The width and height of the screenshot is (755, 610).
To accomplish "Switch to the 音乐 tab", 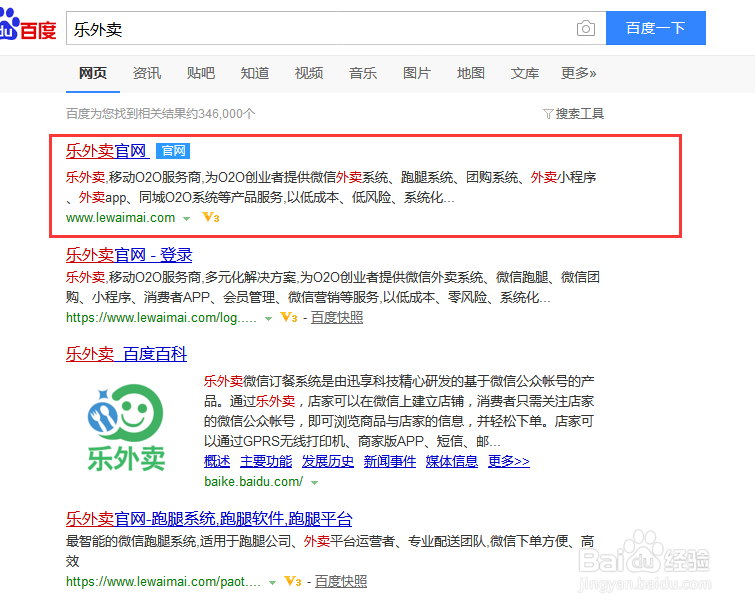I will point(363,73).
